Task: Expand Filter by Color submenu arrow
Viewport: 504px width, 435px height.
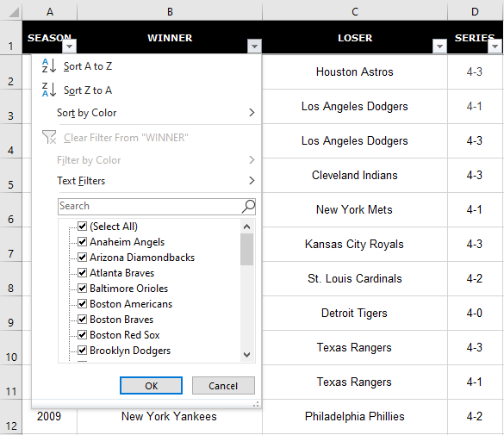Action: pyautogui.click(x=252, y=159)
